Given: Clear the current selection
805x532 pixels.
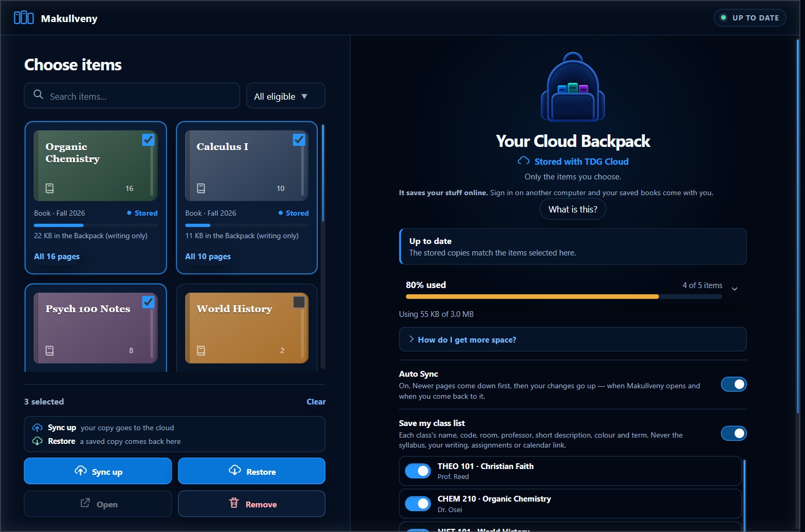Looking at the screenshot, I should pyautogui.click(x=316, y=402).
